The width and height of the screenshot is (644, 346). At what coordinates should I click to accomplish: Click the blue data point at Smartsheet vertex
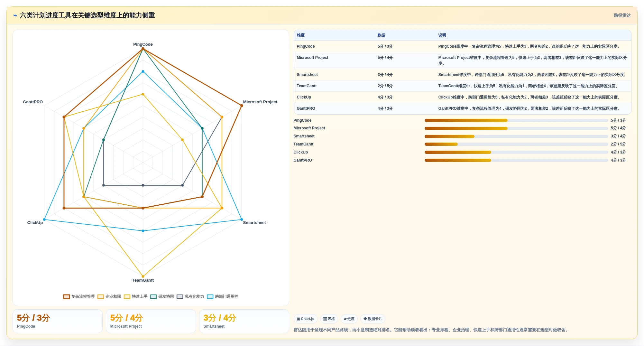point(242,220)
